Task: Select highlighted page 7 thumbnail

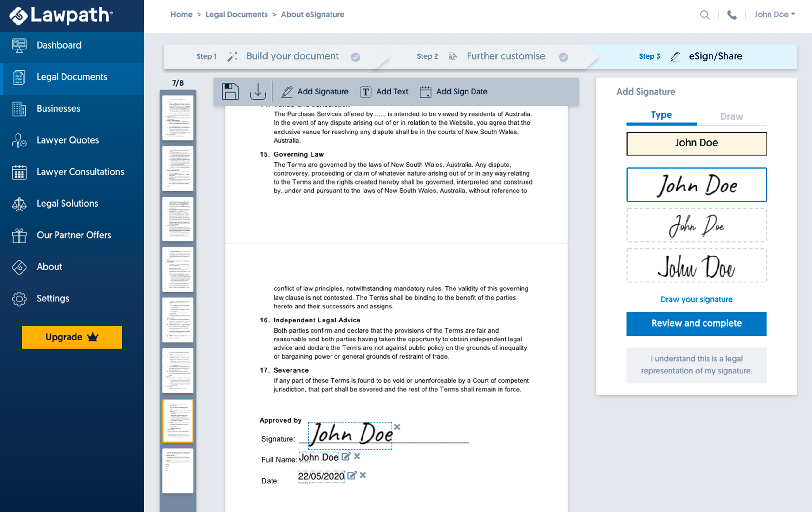Action: (178, 421)
